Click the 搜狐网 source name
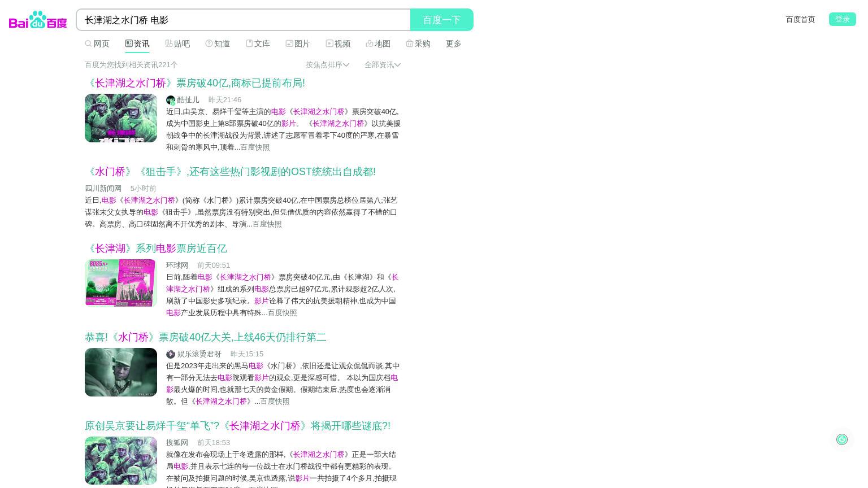The image size is (868, 488). (177, 442)
